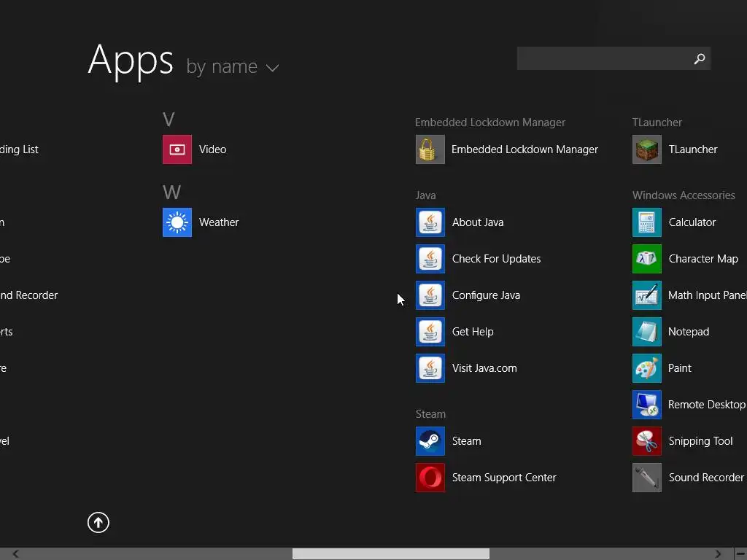Open the Sound Recorder microphone icon
The width and height of the screenshot is (747, 560).
click(x=647, y=478)
